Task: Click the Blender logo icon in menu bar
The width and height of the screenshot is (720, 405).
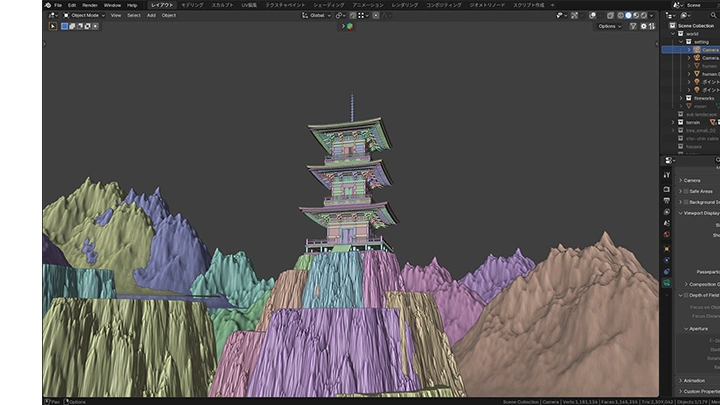Action: click(x=47, y=5)
